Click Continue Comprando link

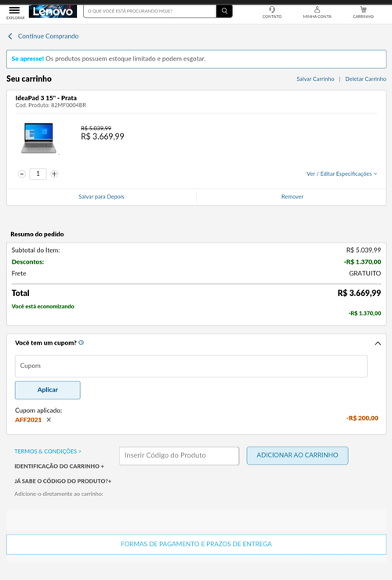pos(48,36)
